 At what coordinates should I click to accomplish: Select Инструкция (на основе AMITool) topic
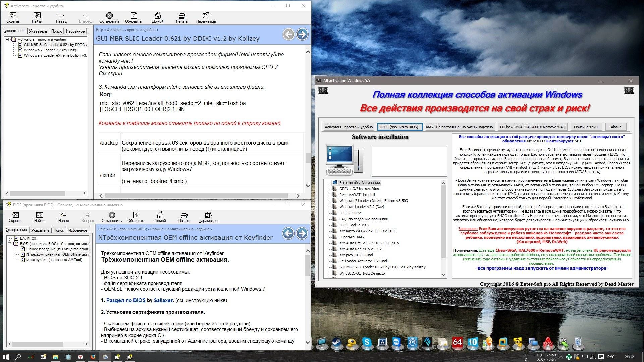click(54, 260)
